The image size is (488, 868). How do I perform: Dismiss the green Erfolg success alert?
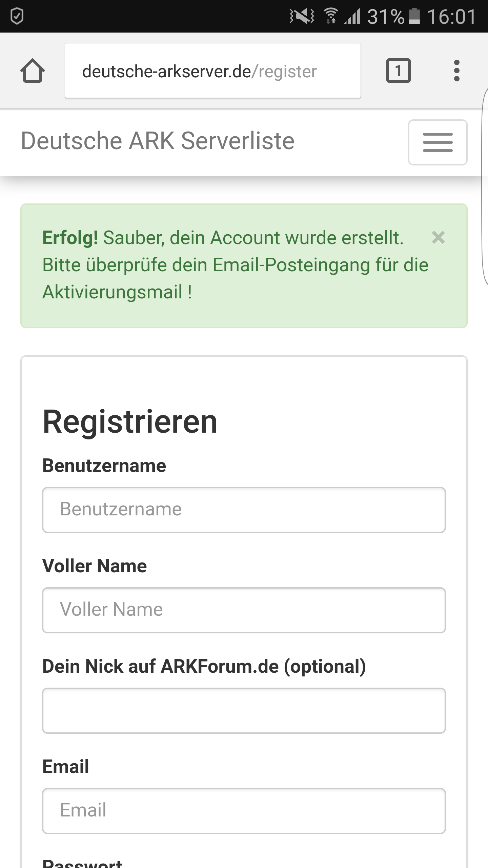pyautogui.click(x=438, y=237)
